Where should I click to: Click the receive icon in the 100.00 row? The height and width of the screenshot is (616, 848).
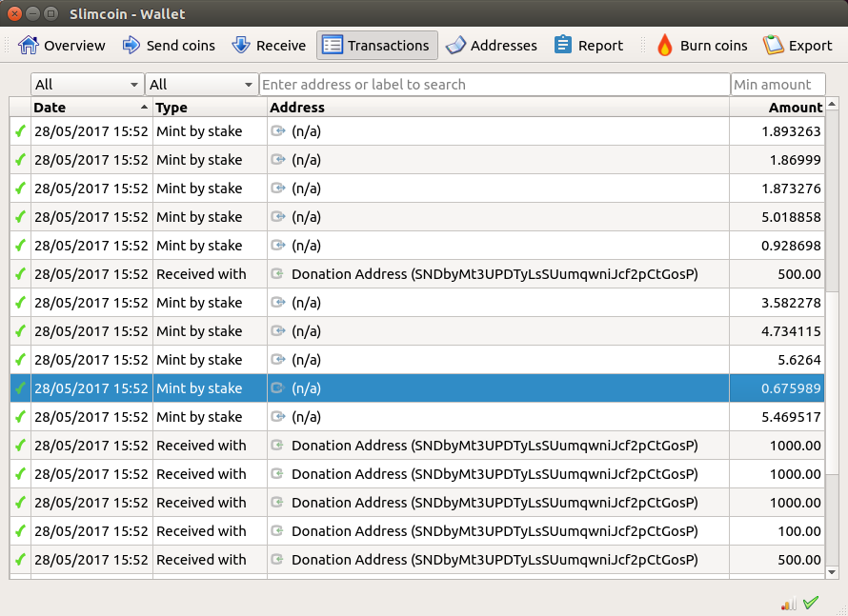(277, 530)
